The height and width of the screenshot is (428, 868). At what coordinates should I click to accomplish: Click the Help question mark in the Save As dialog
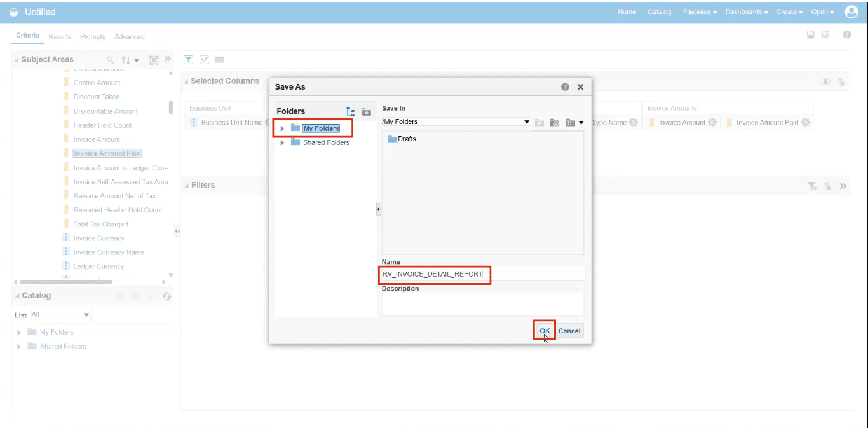coord(565,86)
